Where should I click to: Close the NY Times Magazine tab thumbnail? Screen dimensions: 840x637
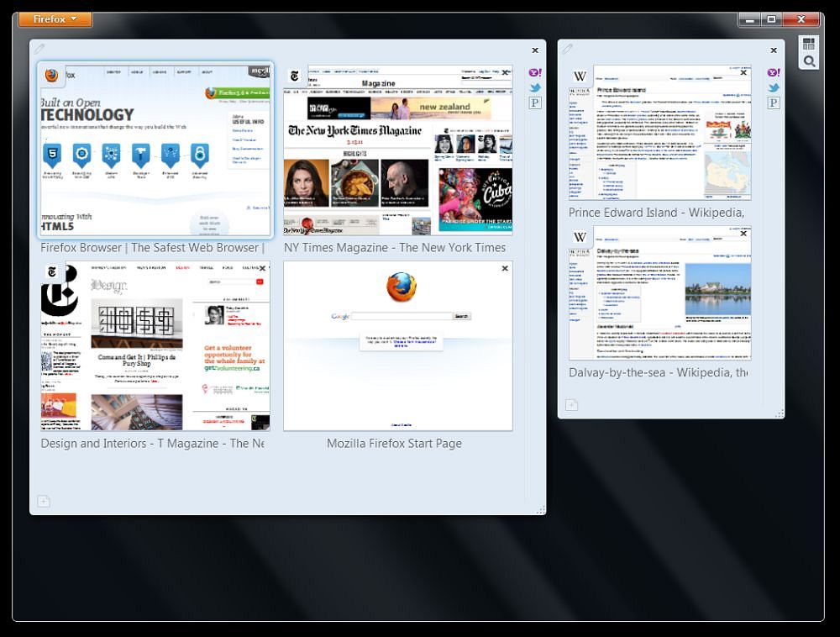click(505, 73)
